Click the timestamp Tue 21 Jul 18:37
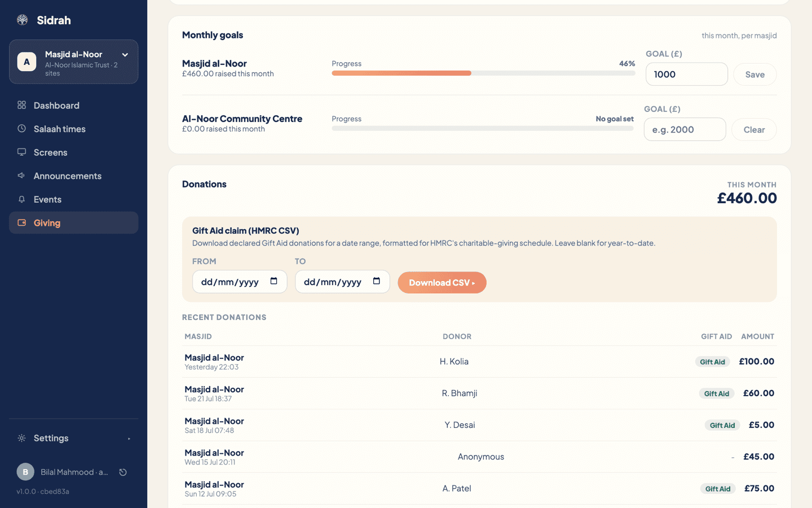 (208, 398)
